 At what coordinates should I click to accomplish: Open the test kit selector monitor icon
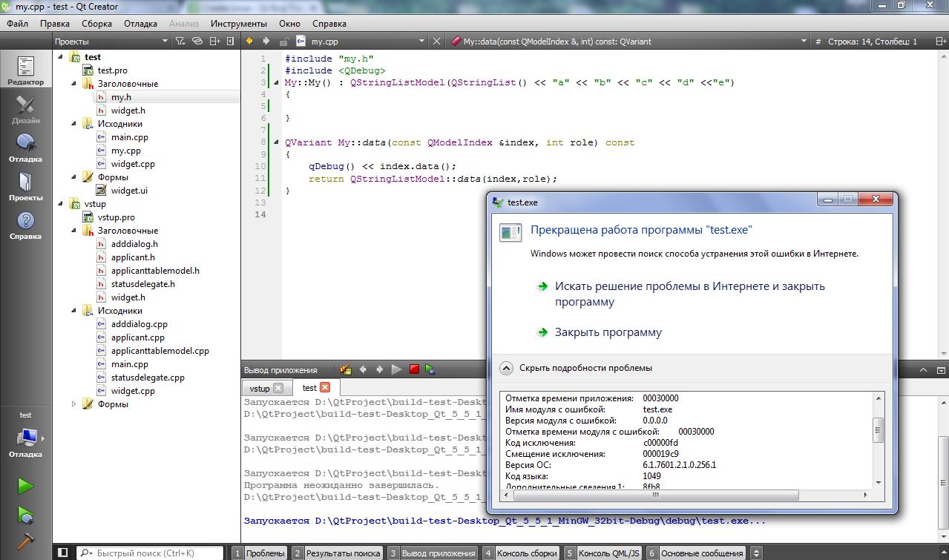click(x=28, y=438)
